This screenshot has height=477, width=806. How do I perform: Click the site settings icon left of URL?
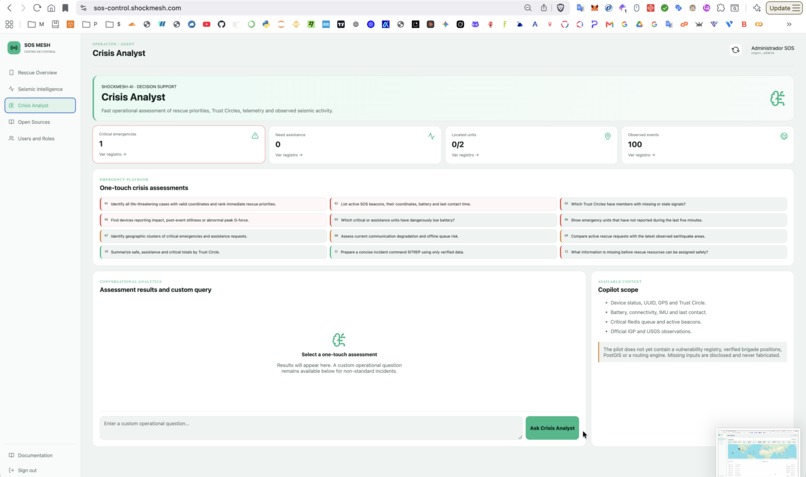[84, 8]
